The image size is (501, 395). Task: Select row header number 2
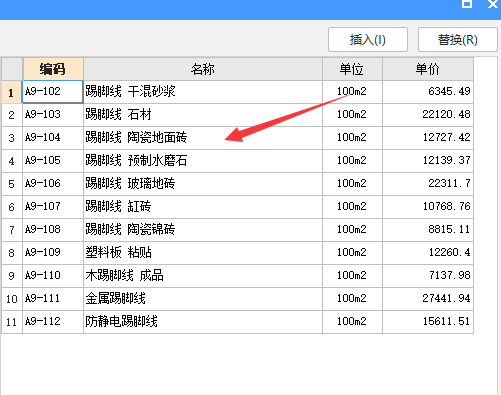point(12,115)
